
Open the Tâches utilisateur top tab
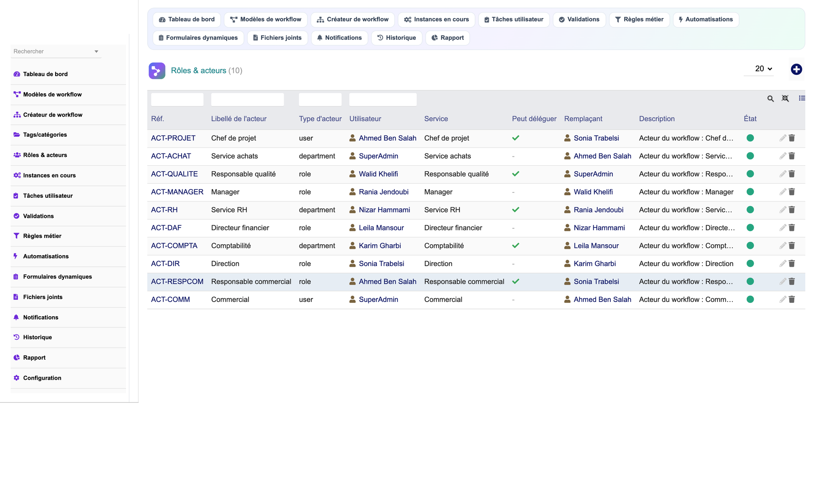(514, 20)
